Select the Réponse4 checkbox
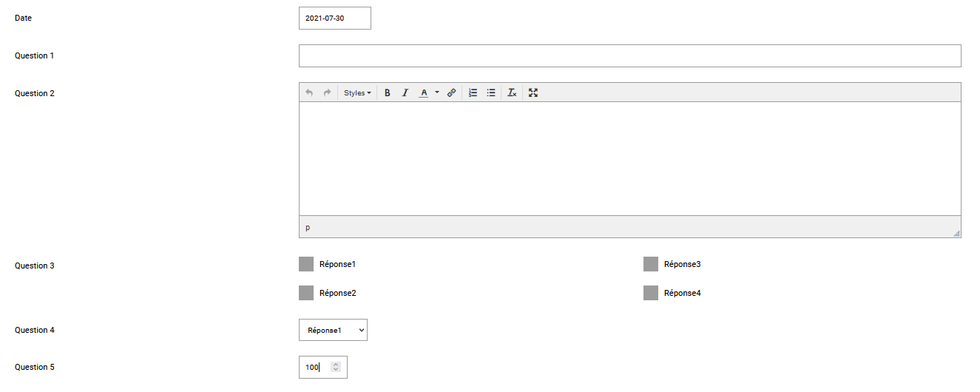The image size is (980, 392). click(651, 293)
